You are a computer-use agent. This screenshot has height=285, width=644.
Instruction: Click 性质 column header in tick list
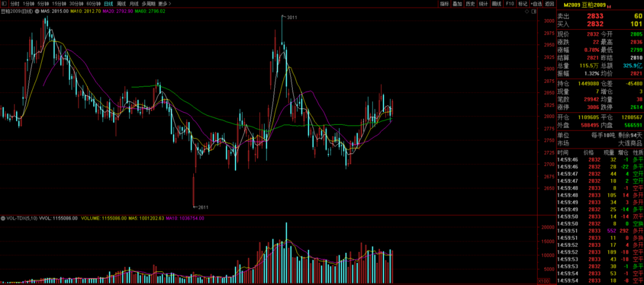(x=637, y=152)
